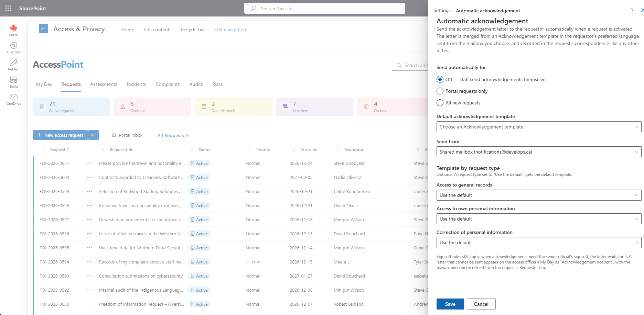The image size is (644, 315).
Task: Switch to the Audits tab
Action: pyautogui.click(x=196, y=84)
